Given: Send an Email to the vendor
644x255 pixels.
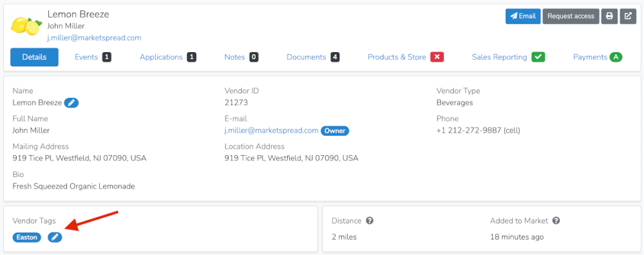Looking at the screenshot, I should pyautogui.click(x=523, y=17).
